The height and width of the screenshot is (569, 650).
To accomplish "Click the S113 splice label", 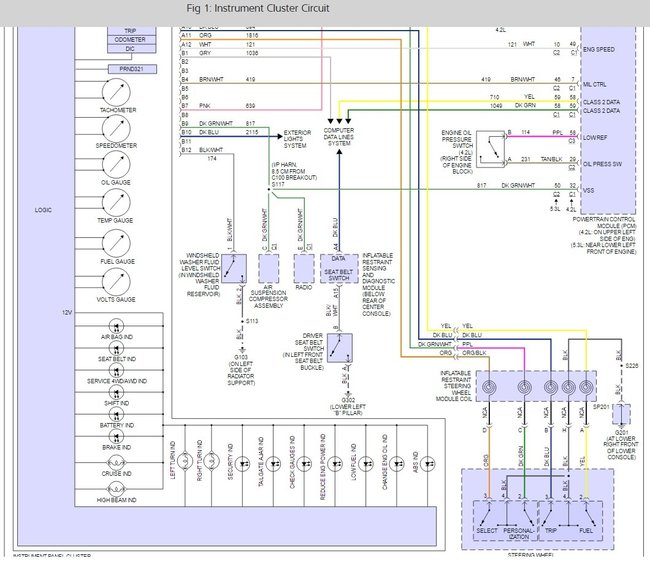I will point(252,321).
